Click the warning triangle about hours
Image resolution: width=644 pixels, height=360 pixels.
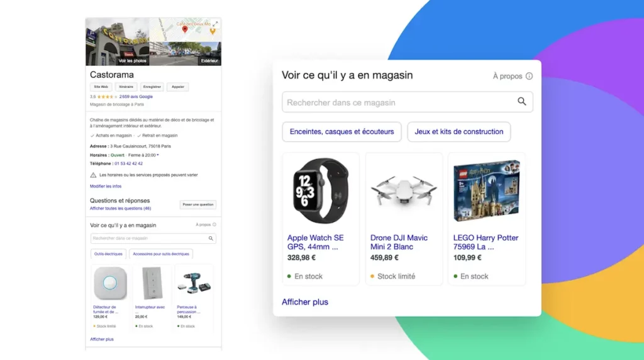click(x=93, y=175)
